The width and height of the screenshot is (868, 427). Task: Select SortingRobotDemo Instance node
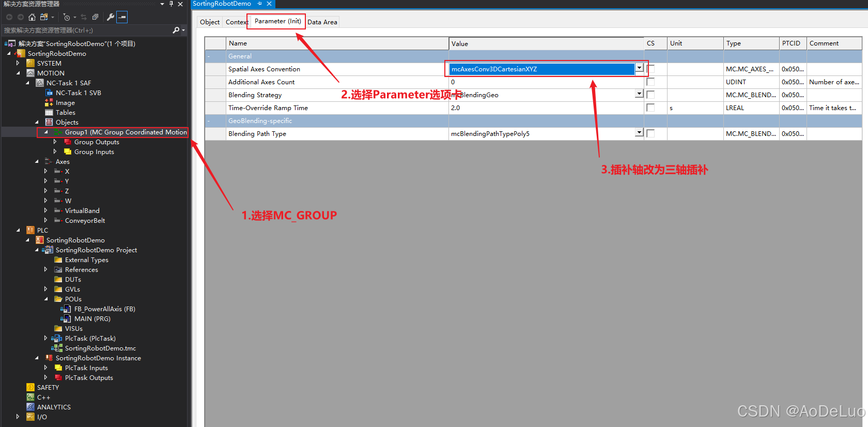coord(98,358)
